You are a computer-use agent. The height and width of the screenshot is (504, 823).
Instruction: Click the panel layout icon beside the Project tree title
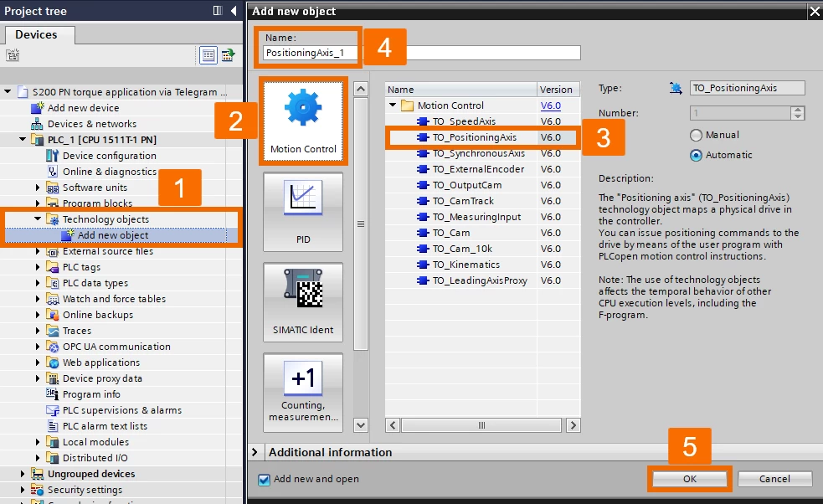(x=218, y=11)
